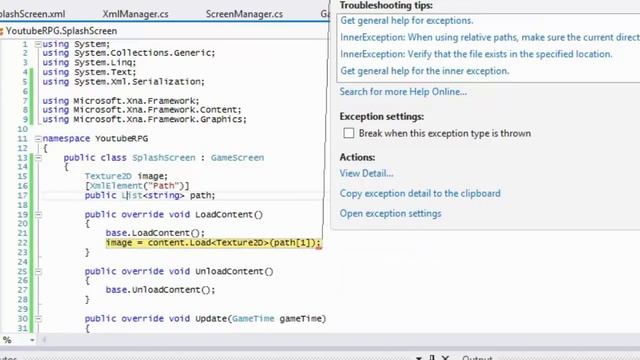Click the base.UnloadContent() call
Screen dimensions: 640x360
[160, 289]
